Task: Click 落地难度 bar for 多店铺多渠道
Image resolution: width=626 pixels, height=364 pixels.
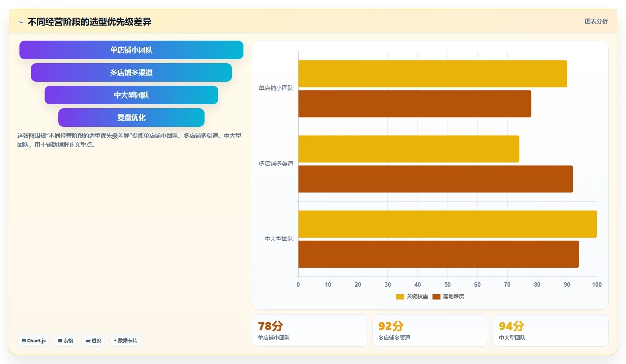Action: 436,179
